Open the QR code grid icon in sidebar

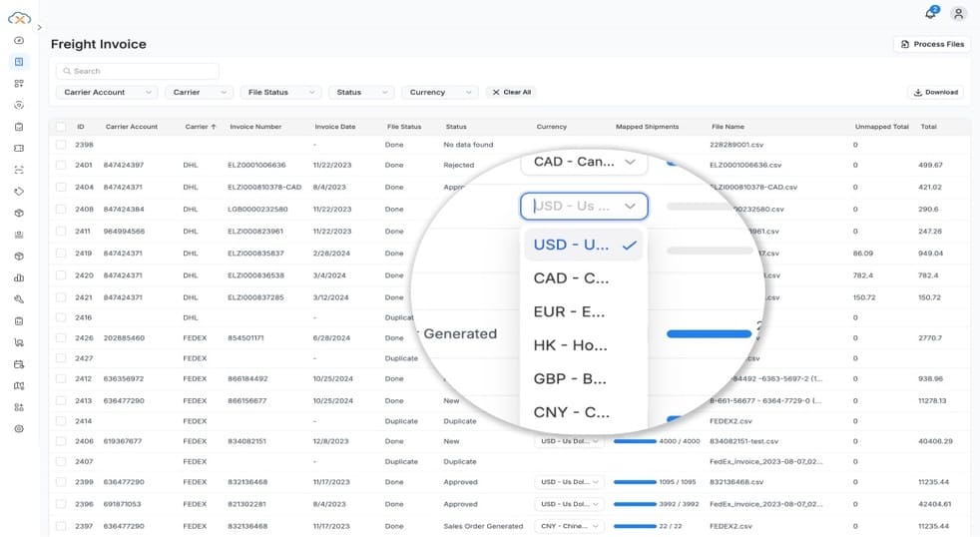point(19,83)
